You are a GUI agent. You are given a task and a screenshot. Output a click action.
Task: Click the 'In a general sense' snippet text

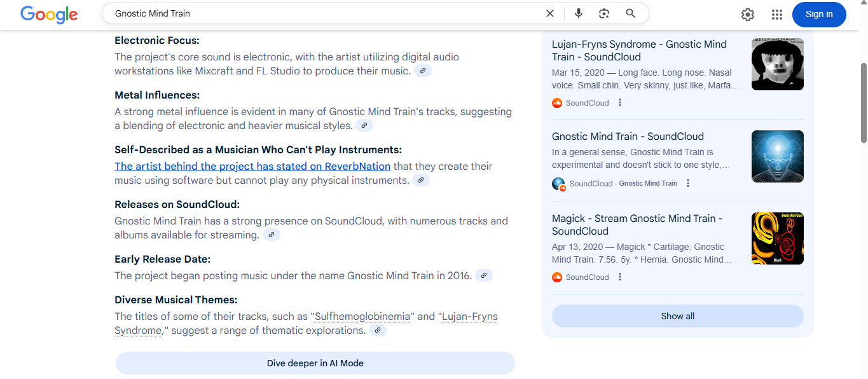pyautogui.click(x=641, y=158)
